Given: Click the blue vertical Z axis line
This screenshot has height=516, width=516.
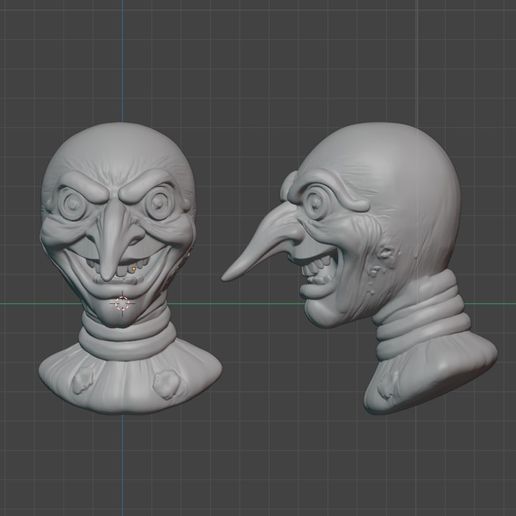Looking at the screenshot, I should (x=122, y=60).
